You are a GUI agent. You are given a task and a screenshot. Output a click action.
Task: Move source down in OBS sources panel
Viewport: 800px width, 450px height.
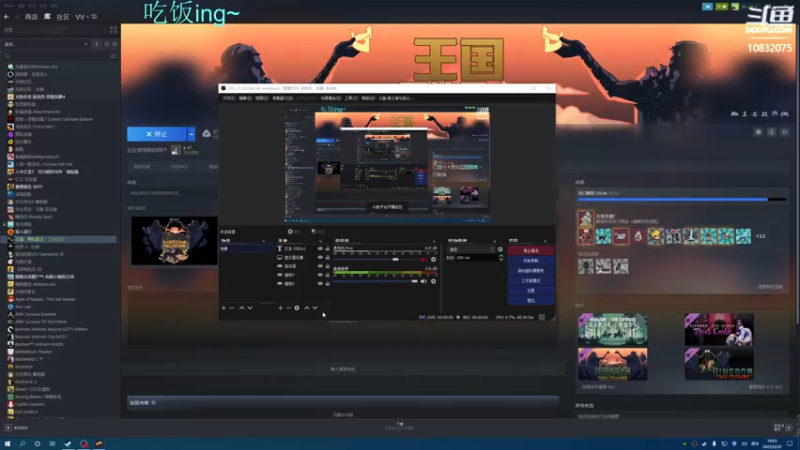pyautogui.click(x=315, y=308)
